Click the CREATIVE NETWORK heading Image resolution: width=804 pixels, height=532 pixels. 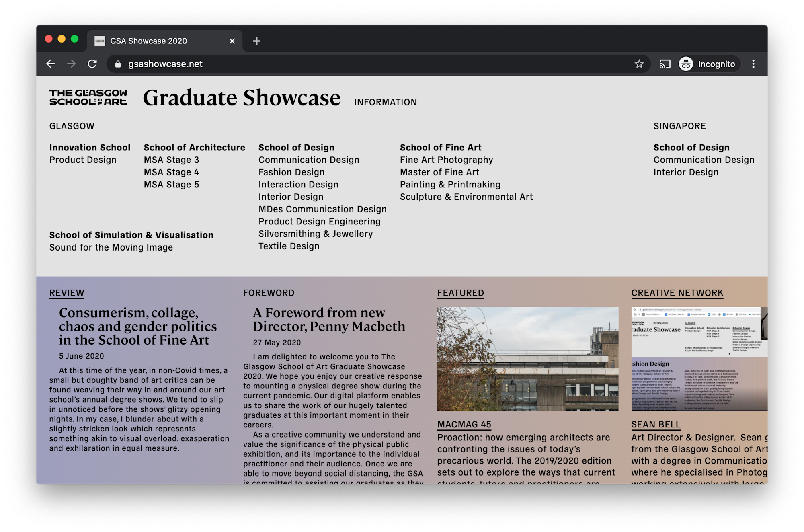tap(677, 293)
